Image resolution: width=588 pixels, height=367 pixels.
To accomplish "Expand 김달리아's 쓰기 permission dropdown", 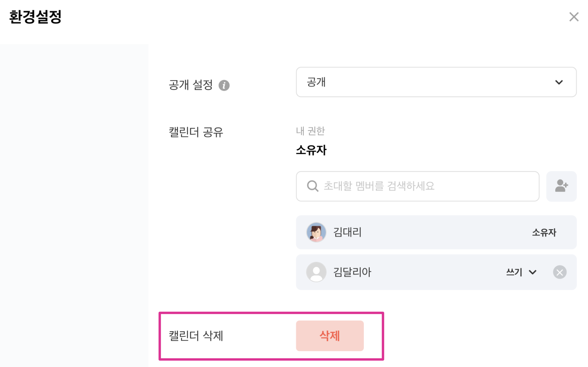I will (521, 272).
